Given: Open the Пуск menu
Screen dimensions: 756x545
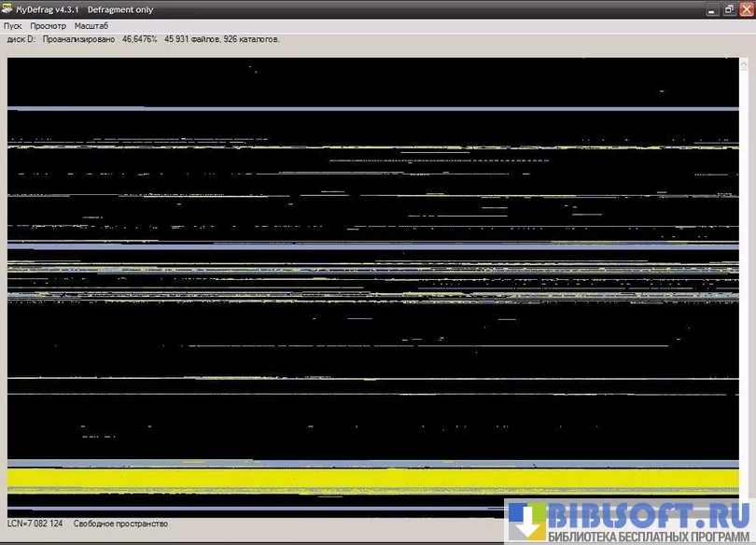Looking at the screenshot, I should [x=13, y=26].
